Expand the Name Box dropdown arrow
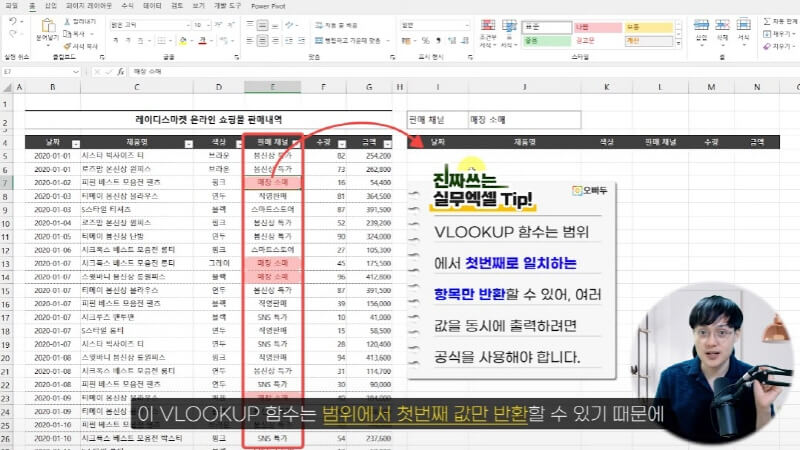Image resolution: width=800 pixels, height=450 pixels. (76, 72)
